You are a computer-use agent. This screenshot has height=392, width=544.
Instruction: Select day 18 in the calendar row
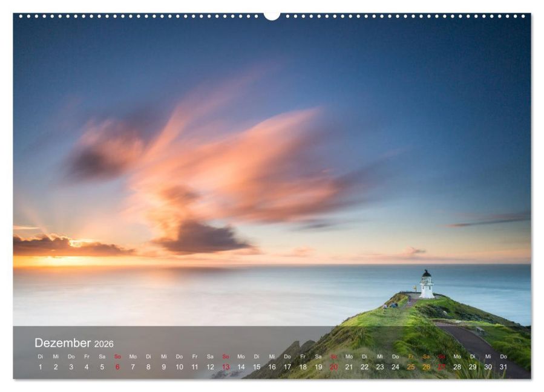pyautogui.click(x=303, y=367)
